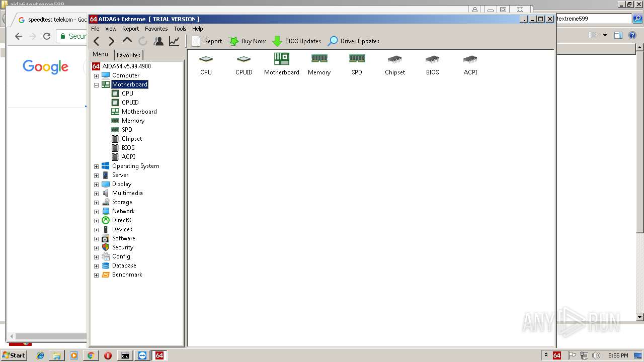Open the CPUID icon in the right pane
Screen dimensions: 644x362
[x=244, y=64]
